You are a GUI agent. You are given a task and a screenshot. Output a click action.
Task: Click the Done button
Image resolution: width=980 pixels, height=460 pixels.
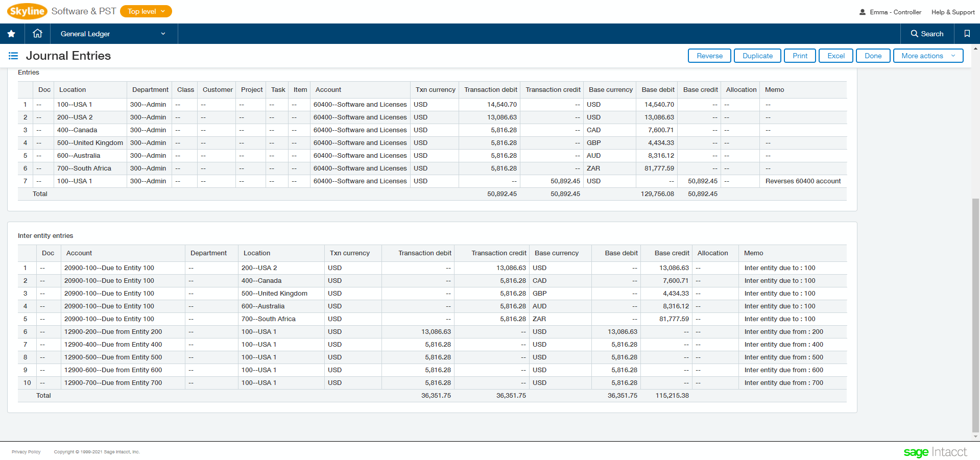873,56
